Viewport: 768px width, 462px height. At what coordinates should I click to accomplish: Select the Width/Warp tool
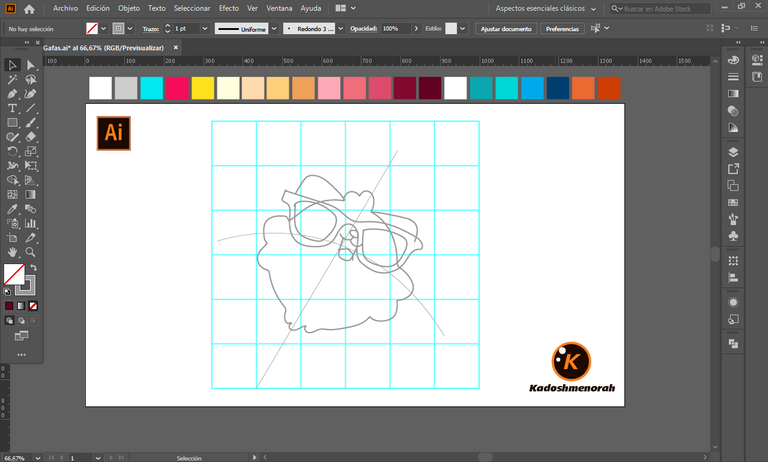(12, 166)
